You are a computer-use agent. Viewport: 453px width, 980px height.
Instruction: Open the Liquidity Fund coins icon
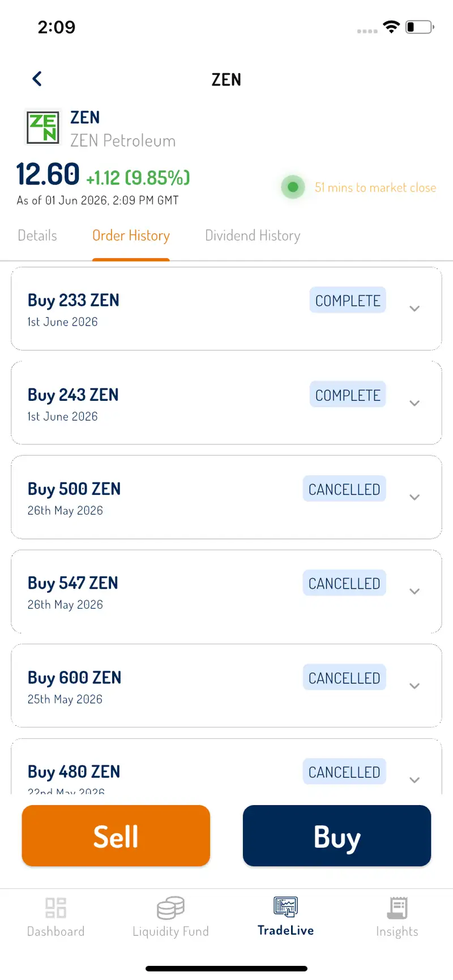(170, 908)
